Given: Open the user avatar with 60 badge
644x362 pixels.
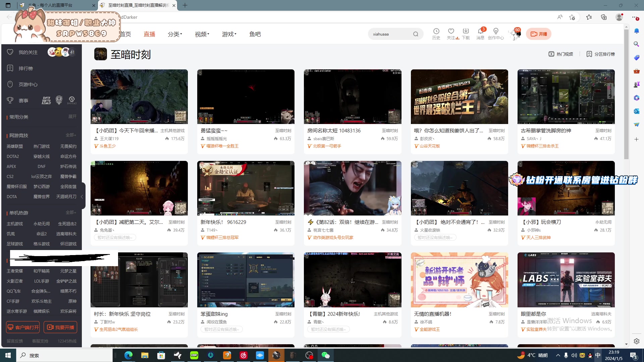Looking at the screenshot, I should (x=515, y=34).
